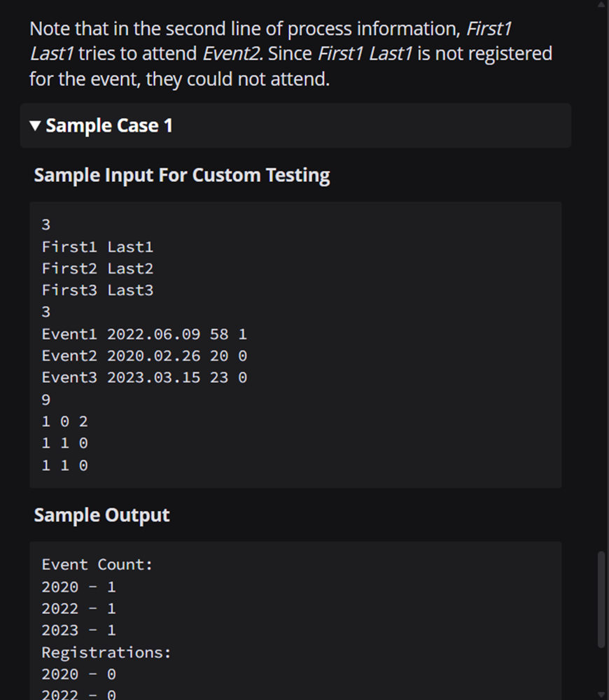
Task: Click the Event3 2023.03.15 23 0 line
Action: coord(144,378)
